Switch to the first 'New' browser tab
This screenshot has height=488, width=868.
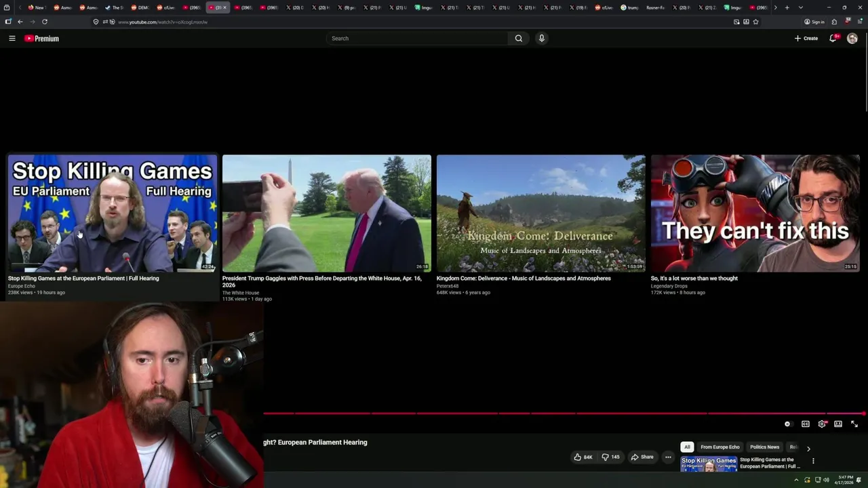point(36,7)
